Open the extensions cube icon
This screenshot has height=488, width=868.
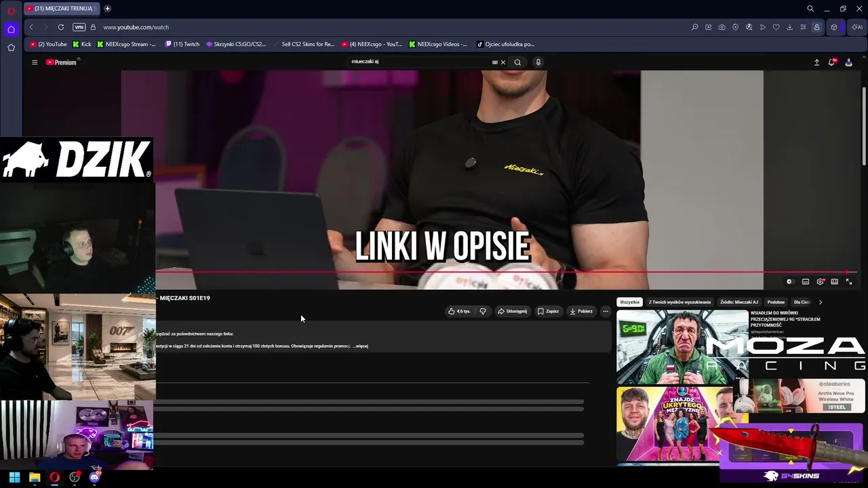(834, 27)
